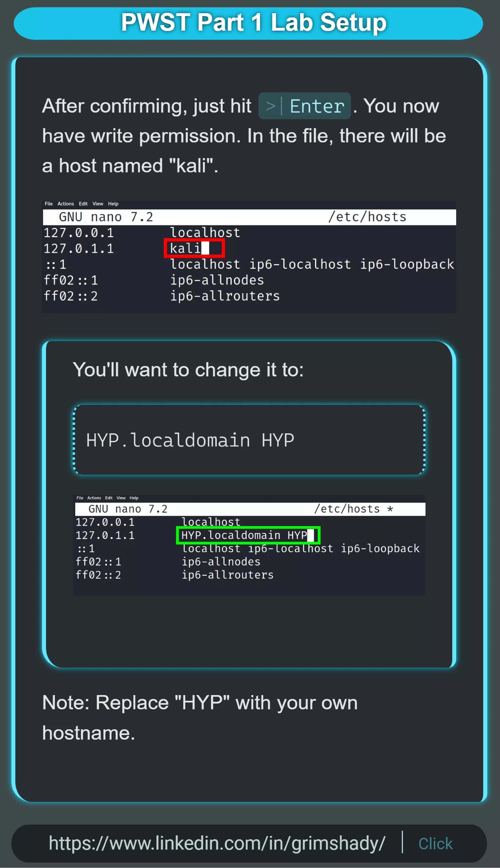Click 'ff02::2' in the upper terminal
Viewport: 500px width, 868px height.
pyautogui.click(x=70, y=296)
